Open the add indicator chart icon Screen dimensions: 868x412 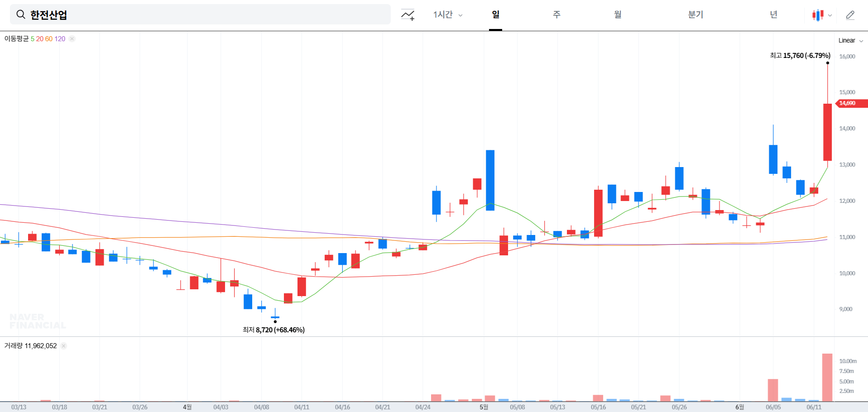[408, 15]
